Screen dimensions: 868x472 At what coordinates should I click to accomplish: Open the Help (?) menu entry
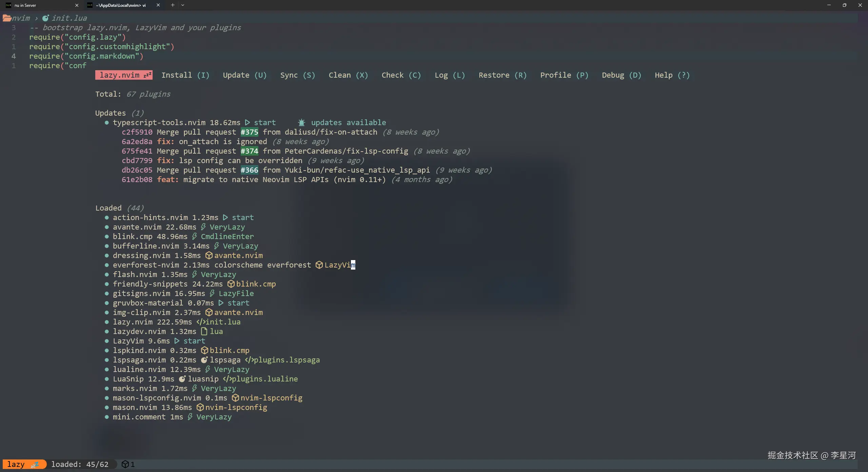pyautogui.click(x=672, y=75)
